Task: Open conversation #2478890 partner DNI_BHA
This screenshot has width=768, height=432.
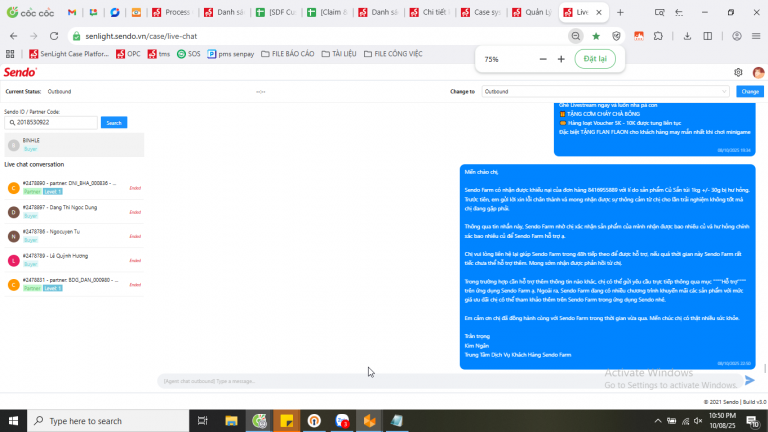Action: pos(74,188)
